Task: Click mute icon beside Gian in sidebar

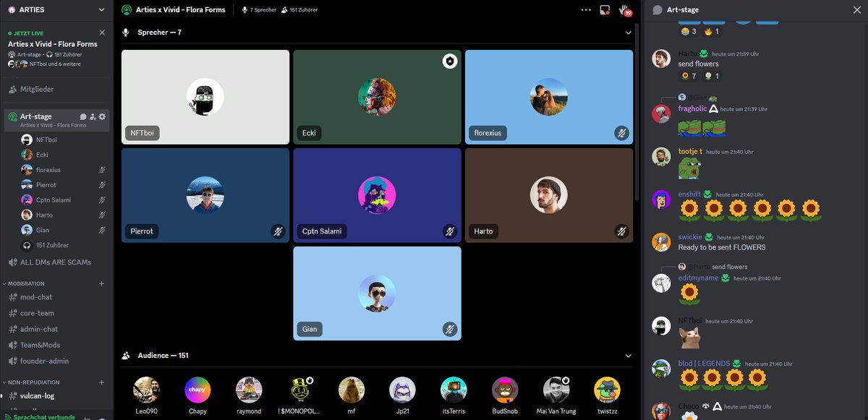Action: pos(102,231)
